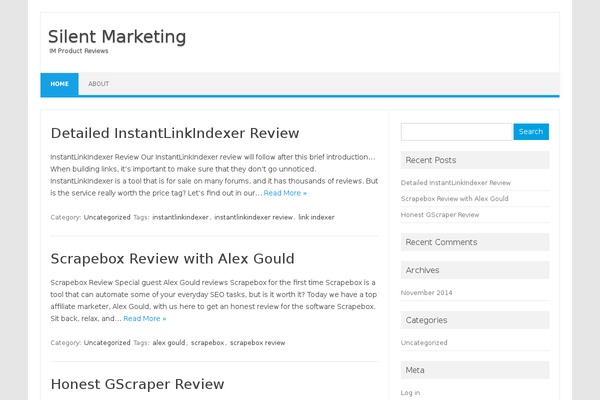600x400 pixels.
Task: Select the instantlinkindexer tag
Action: 181,217
